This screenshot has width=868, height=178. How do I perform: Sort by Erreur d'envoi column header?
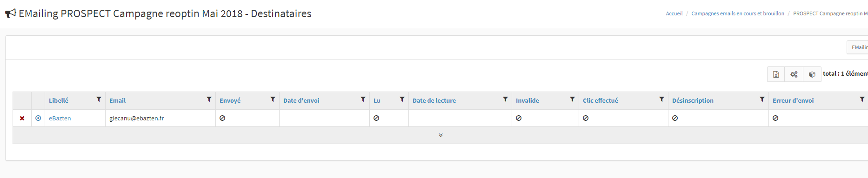[x=793, y=100]
